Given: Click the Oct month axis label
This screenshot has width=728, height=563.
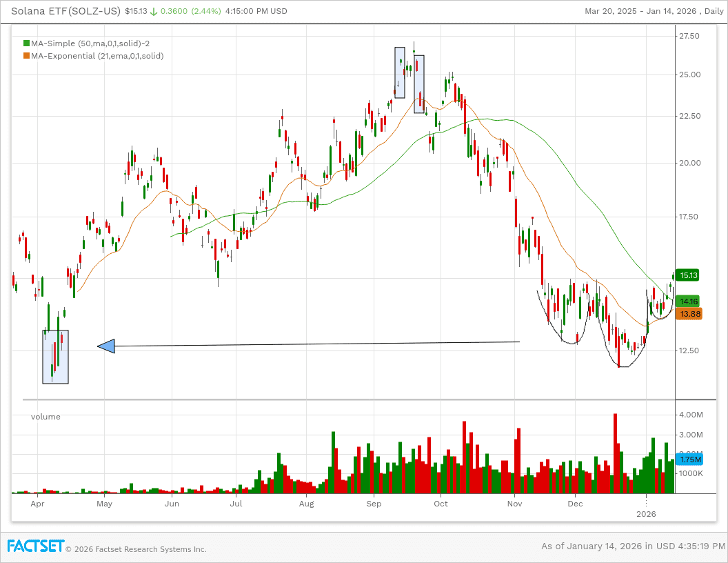Looking at the screenshot, I should 440,504.
